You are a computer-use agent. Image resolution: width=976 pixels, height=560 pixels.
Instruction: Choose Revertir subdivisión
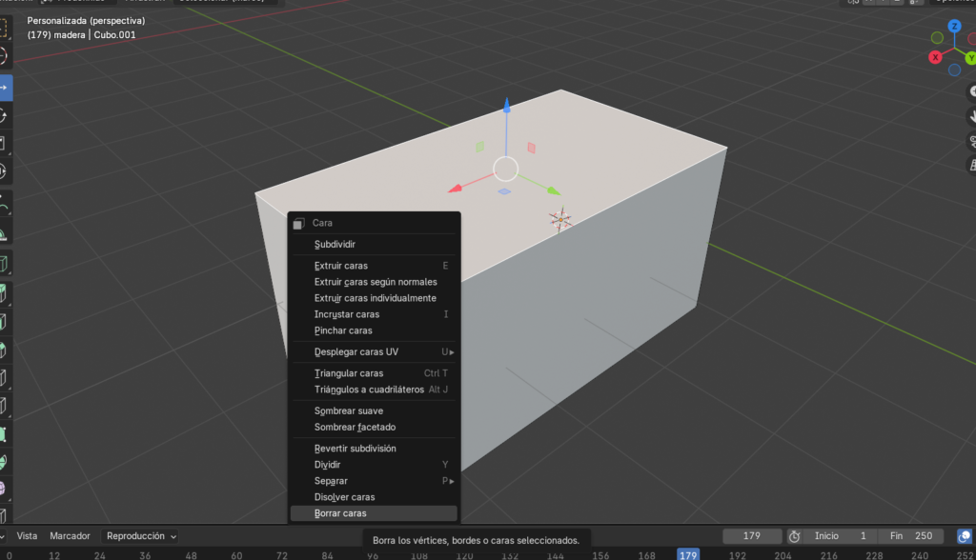coord(374,449)
